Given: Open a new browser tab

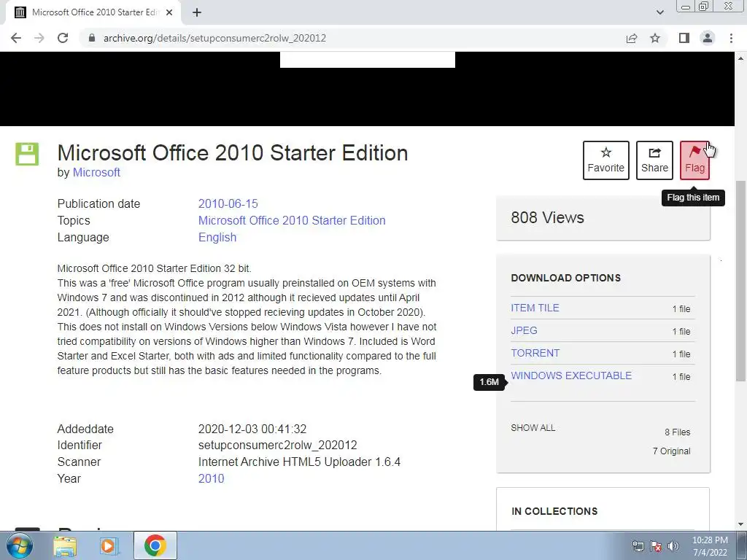Looking at the screenshot, I should [197, 12].
